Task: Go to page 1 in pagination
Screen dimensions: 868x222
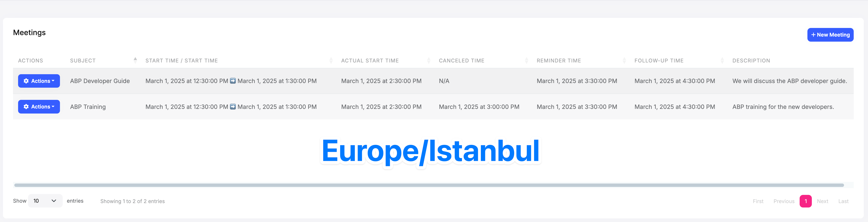Action: coord(805,201)
